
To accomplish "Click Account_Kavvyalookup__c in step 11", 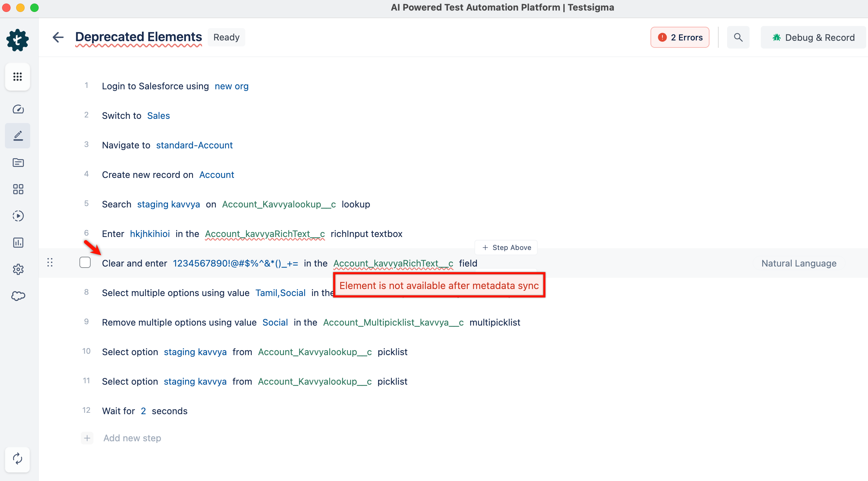I will click(315, 381).
